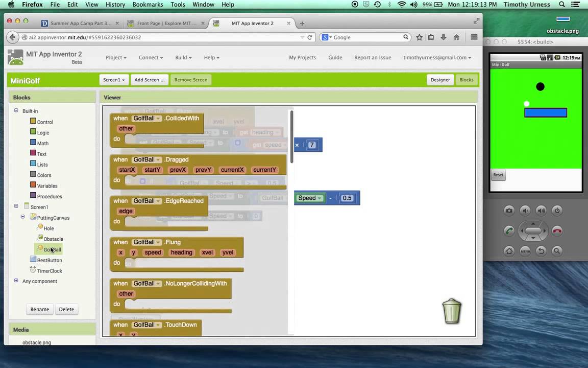Collapse the PuttingCanvas tree node
Viewport: 588px width, 368px height.
[22, 217]
